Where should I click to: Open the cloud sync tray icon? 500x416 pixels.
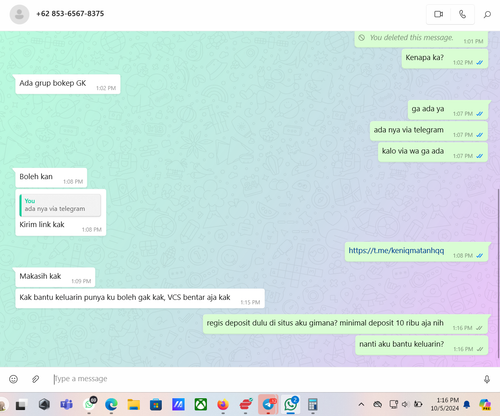click(x=377, y=404)
